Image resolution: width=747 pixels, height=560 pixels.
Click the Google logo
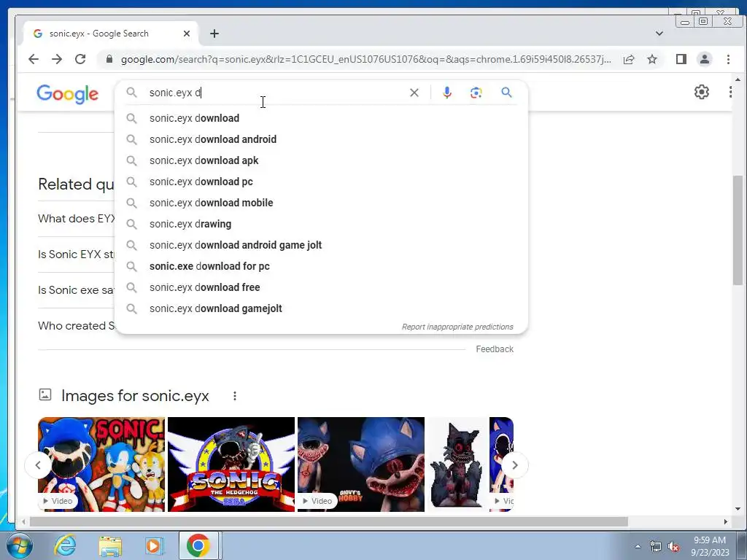[68, 94]
